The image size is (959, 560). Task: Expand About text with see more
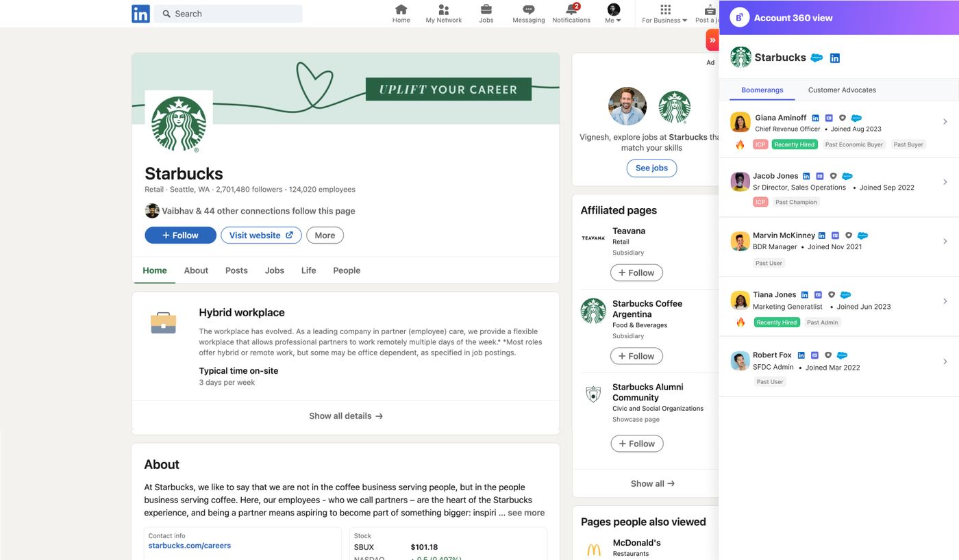(526, 513)
